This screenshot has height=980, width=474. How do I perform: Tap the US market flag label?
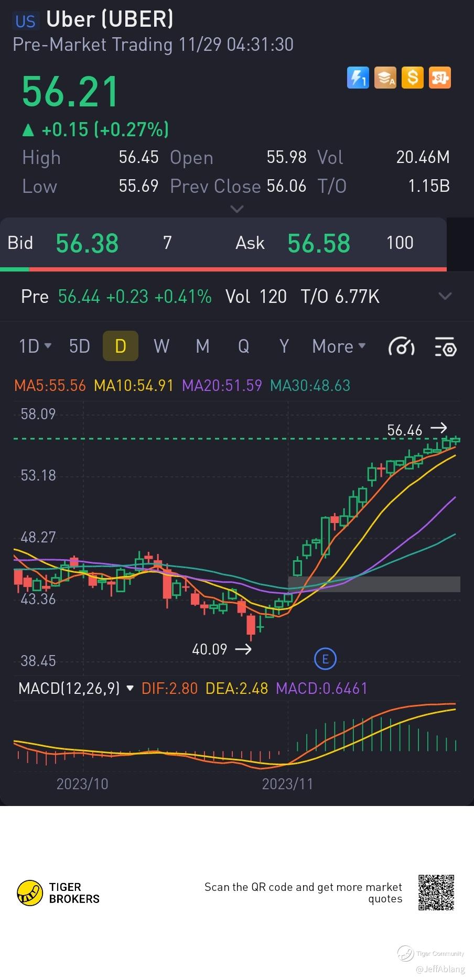tap(25, 21)
